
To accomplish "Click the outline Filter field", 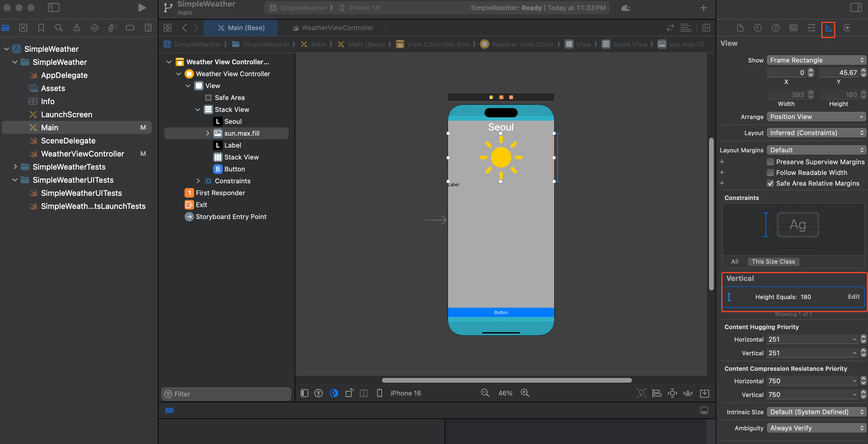I will tap(226, 394).
